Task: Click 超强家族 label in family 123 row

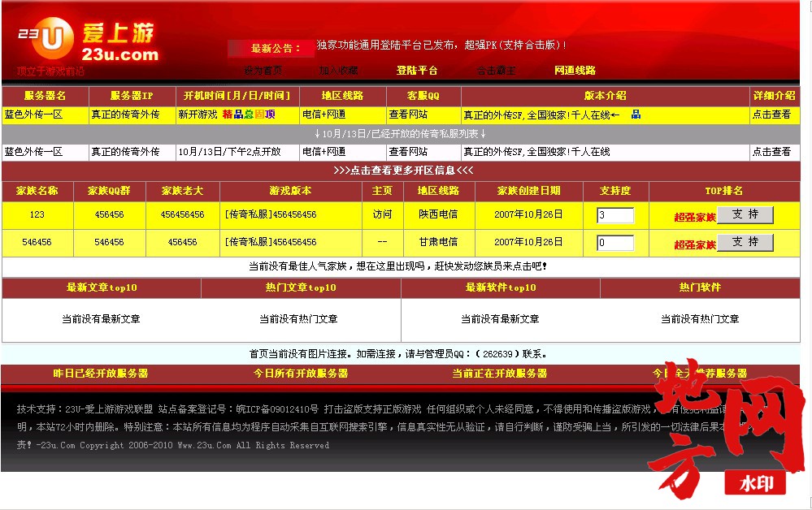Action: (695, 218)
